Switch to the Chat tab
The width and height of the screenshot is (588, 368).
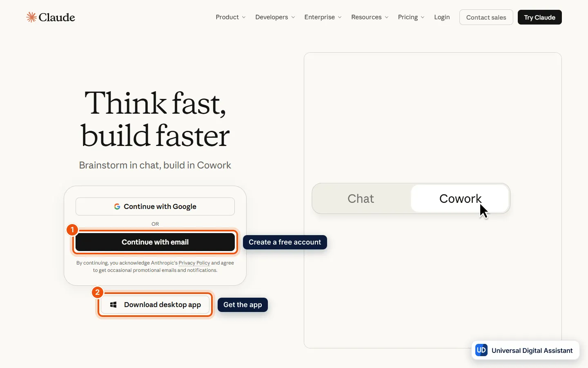click(361, 199)
